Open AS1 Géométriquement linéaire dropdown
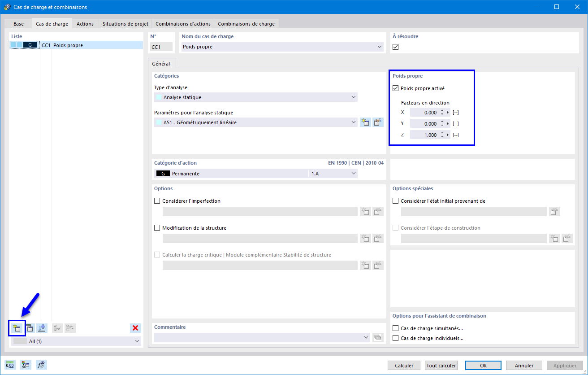This screenshot has width=588, height=375. click(353, 122)
